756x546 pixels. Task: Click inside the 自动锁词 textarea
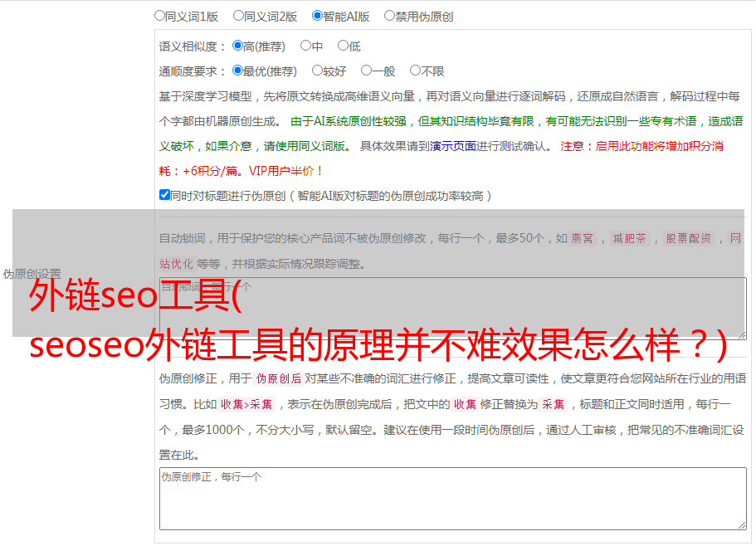point(453,309)
